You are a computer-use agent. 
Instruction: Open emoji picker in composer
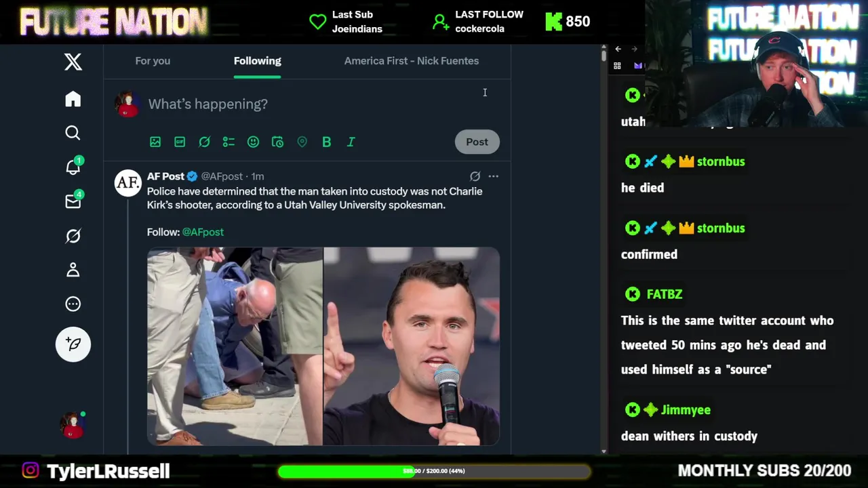click(253, 142)
